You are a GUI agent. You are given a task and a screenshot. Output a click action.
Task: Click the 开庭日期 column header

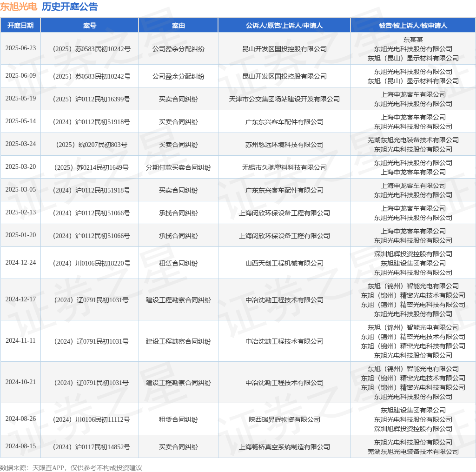tap(20, 26)
